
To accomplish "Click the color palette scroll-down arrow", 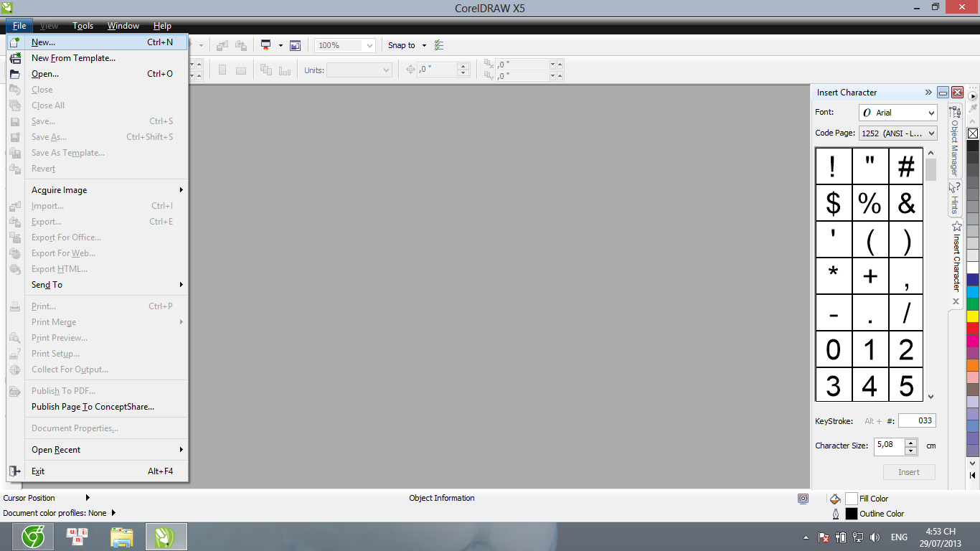I will (973, 463).
